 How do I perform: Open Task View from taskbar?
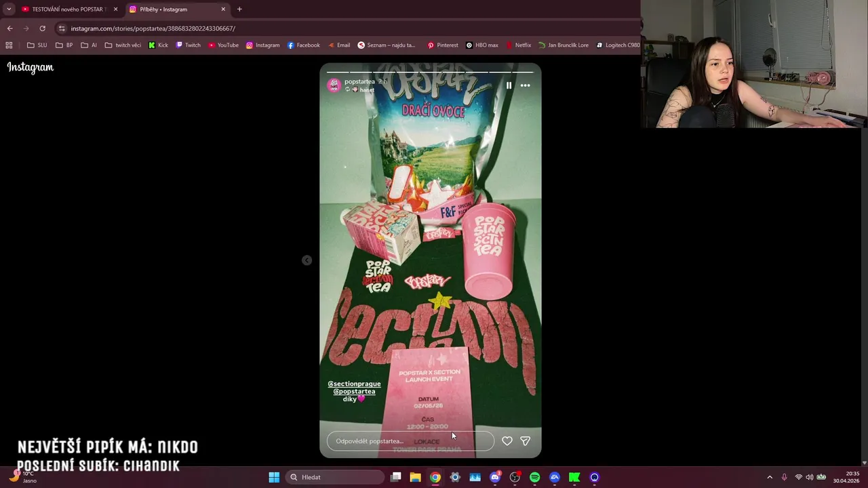tap(396, 477)
